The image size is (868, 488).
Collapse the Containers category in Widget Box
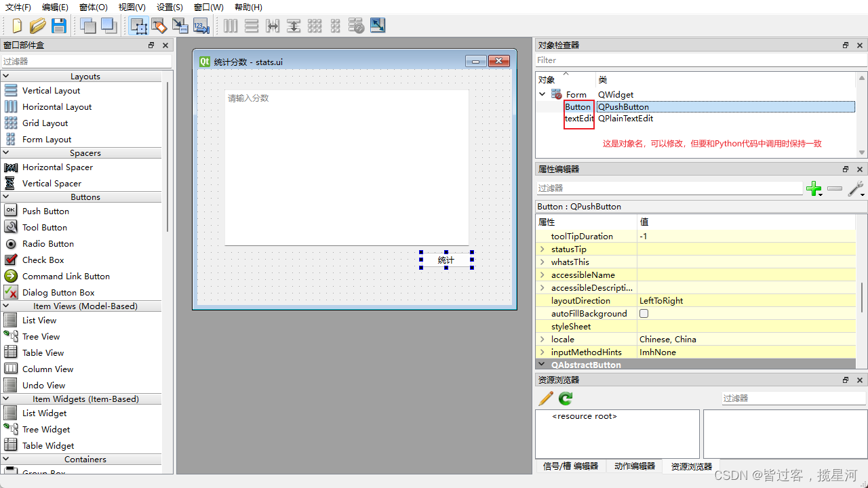[x=6, y=460]
